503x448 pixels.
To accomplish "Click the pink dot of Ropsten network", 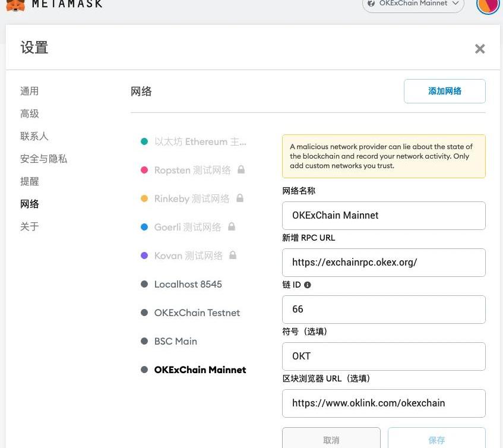I will tap(144, 170).
